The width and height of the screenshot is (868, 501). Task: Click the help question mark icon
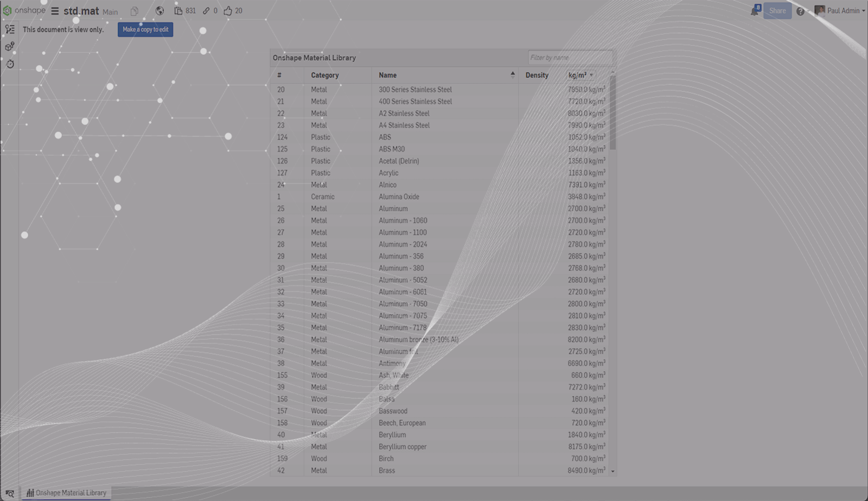[800, 11]
